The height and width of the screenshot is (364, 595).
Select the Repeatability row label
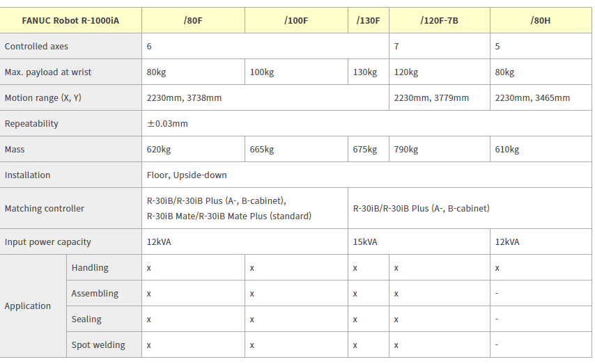click(x=31, y=124)
